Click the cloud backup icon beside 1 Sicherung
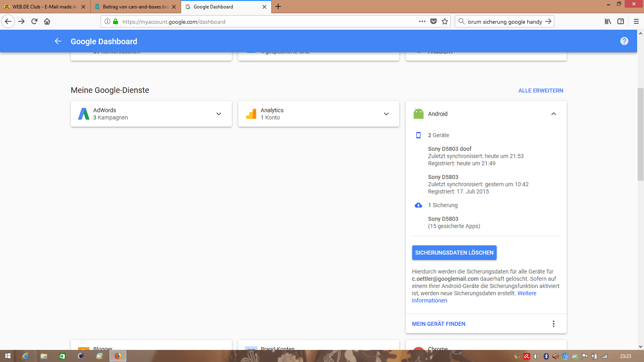Screen dimensions: 644x362 419,205
